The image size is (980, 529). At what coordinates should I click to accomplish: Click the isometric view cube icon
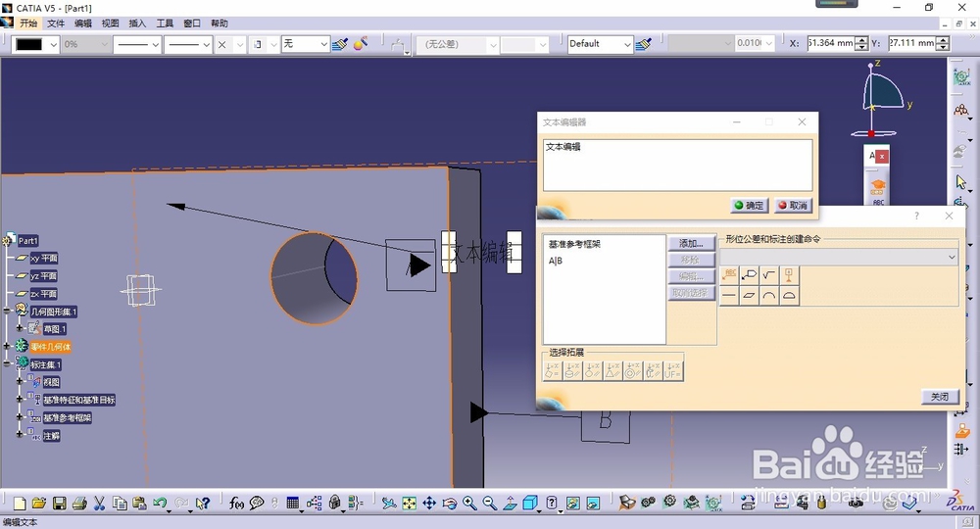click(x=530, y=504)
